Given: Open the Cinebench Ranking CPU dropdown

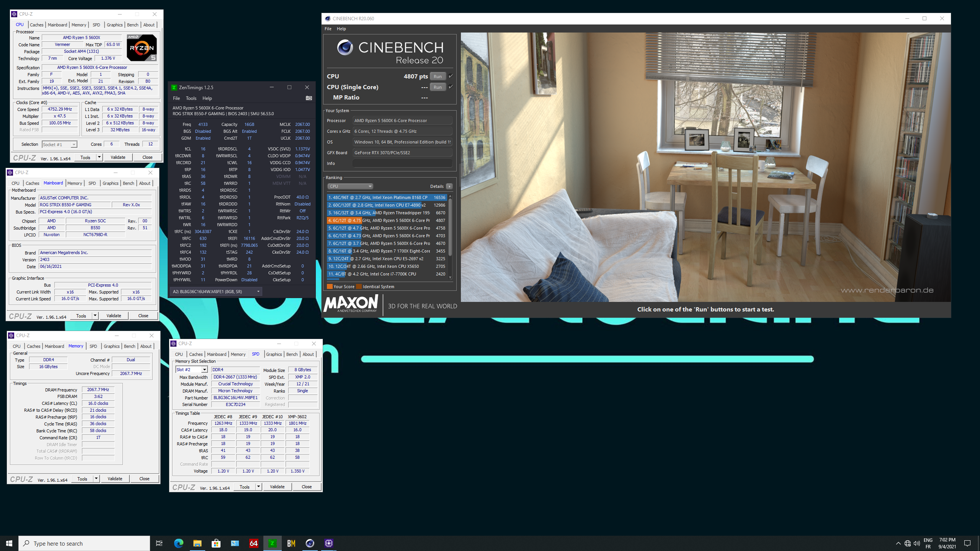Looking at the screenshot, I should (x=350, y=186).
